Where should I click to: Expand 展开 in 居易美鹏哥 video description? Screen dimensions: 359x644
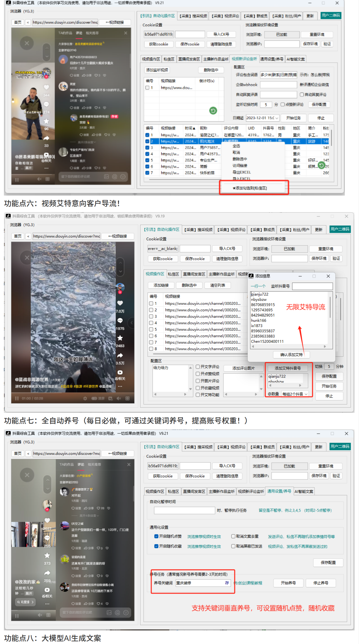point(28,168)
